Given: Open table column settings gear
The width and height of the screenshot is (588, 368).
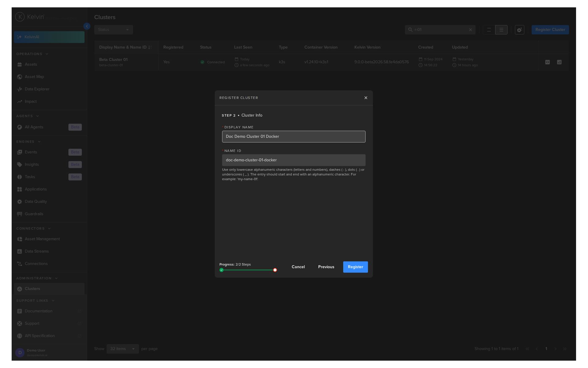Looking at the screenshot, I should coord(519,30).
